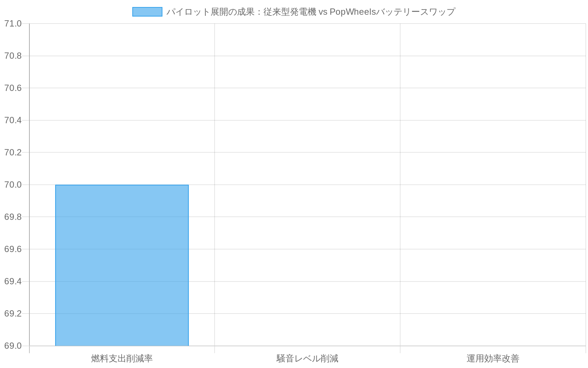Select the blue fill color of the bar
Image resolution: width=588 pixels, height=368 pixels.
121,265
